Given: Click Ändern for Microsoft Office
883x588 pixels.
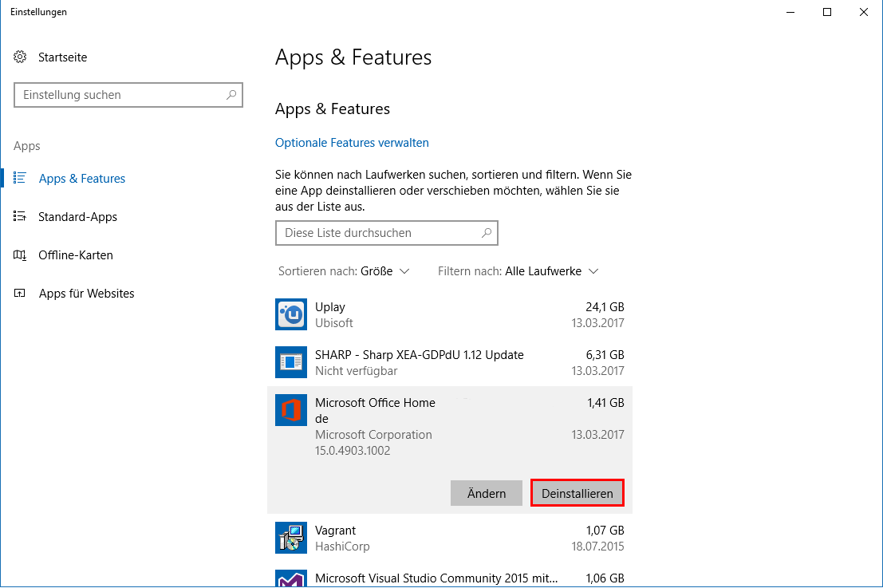Looking at the screenshot, I should (487, 493).
